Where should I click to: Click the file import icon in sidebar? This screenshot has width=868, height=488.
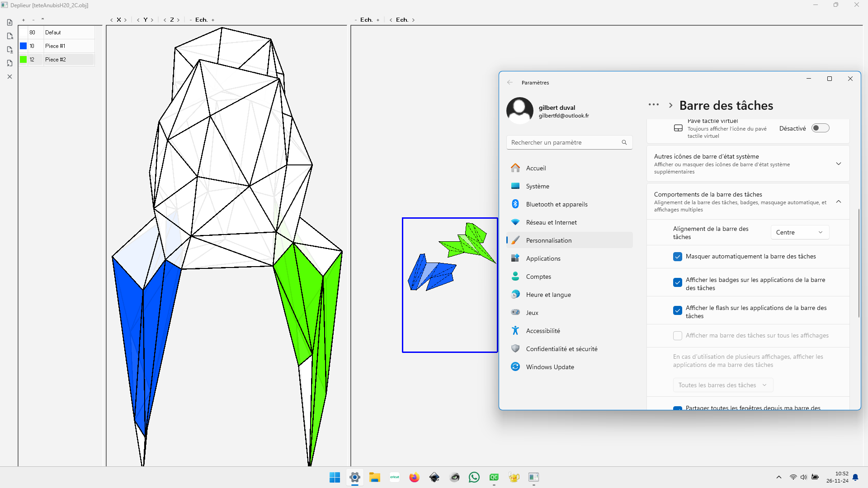tap(9, 63)
